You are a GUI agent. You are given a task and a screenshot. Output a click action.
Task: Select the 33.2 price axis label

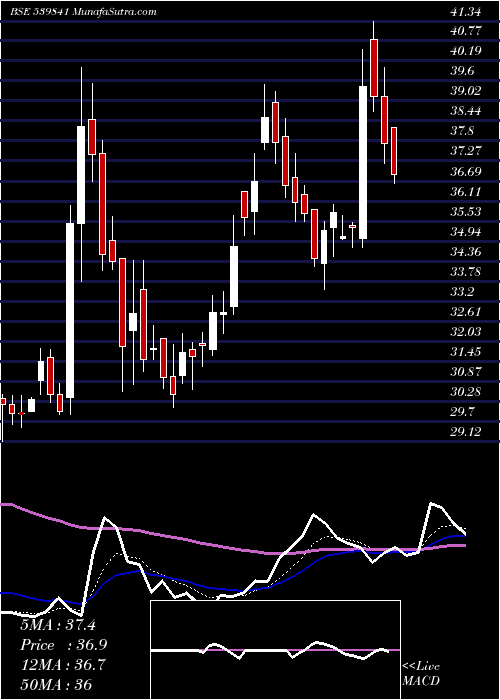coord(462,292)
